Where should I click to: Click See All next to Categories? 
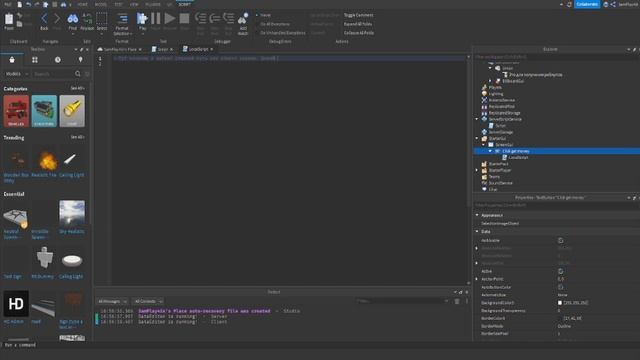coord(77,88)
